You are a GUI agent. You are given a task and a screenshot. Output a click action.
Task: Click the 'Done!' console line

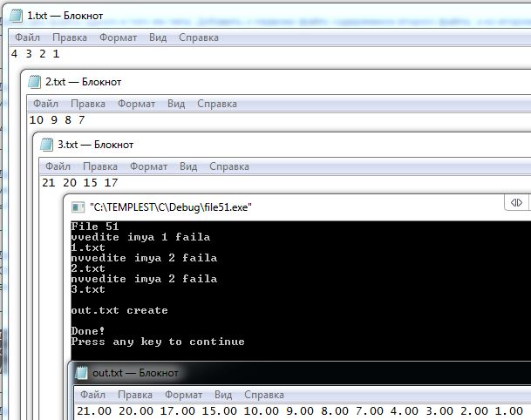pos(88,330)
